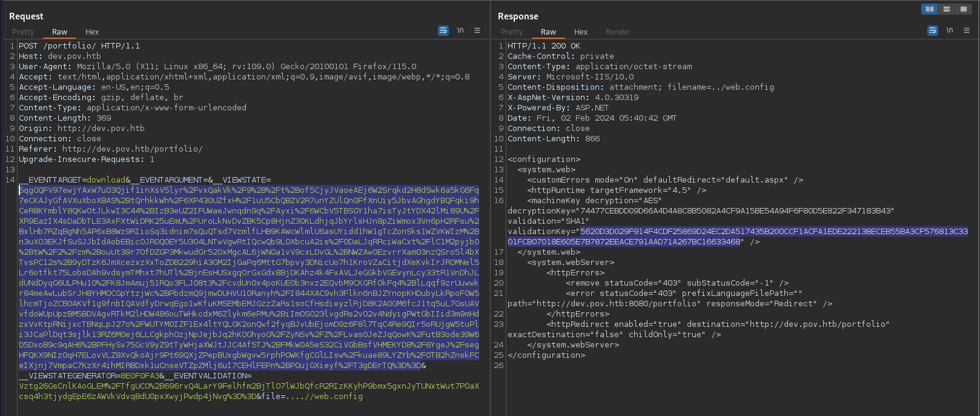Click the User-Agent header line
Image resolution: width=980 pixels, height=416 pixels.
pos(217,66)
